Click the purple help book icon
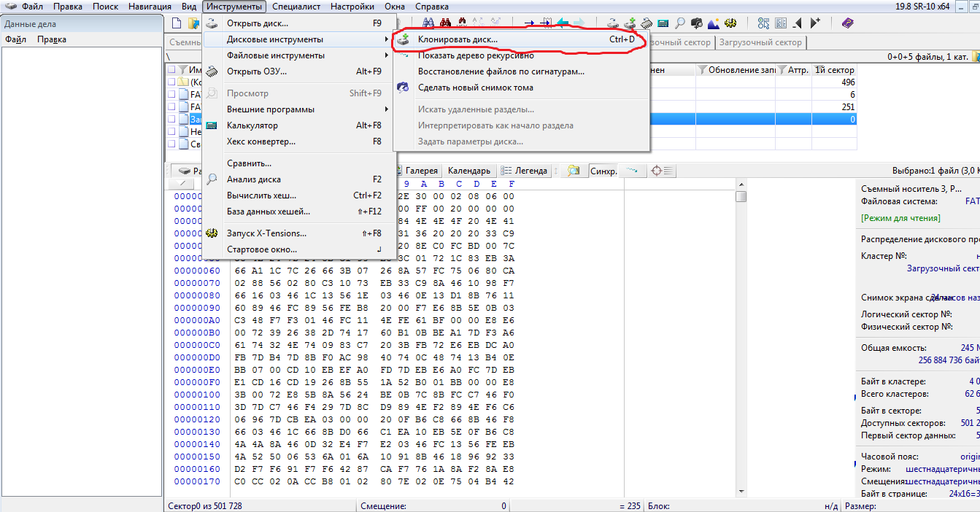The width and height of the screenshot is (980, 512). coord(846,23)
